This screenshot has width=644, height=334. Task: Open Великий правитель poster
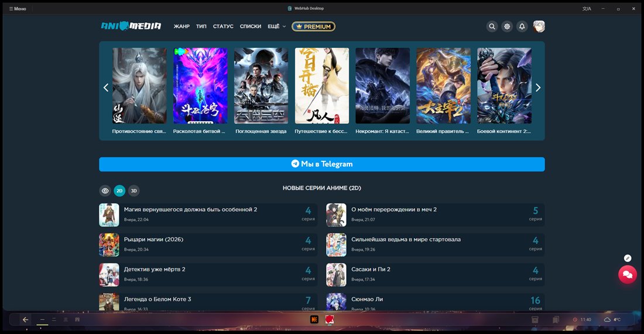point(444,86)
